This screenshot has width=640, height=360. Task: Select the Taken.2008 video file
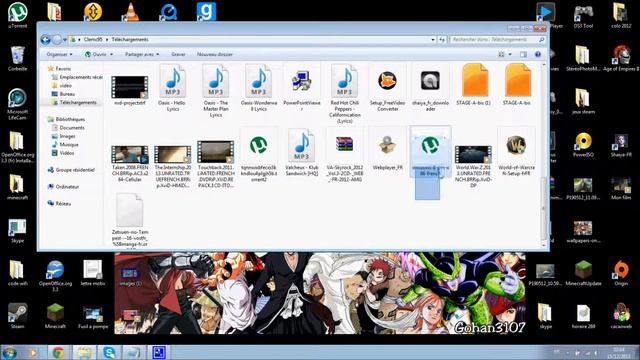tap(129, 163)
